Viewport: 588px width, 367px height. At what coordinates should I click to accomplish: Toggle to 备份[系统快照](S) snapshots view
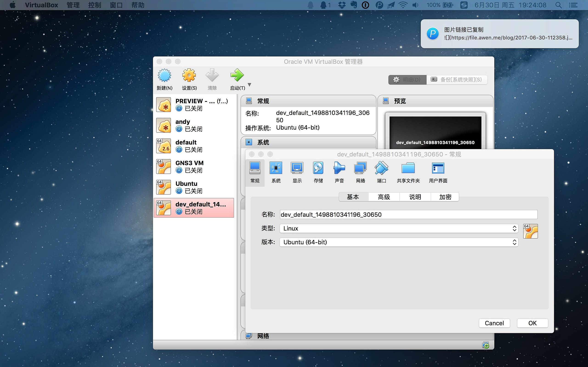click(457, 80)
